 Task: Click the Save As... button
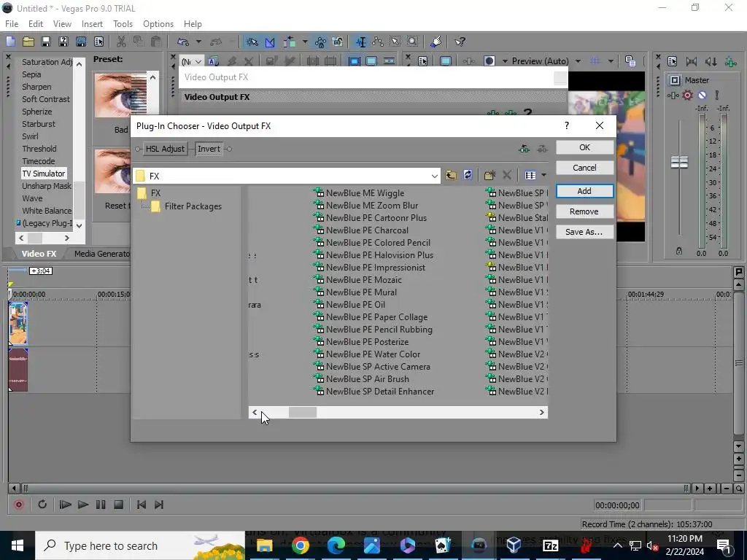point(584,232)
